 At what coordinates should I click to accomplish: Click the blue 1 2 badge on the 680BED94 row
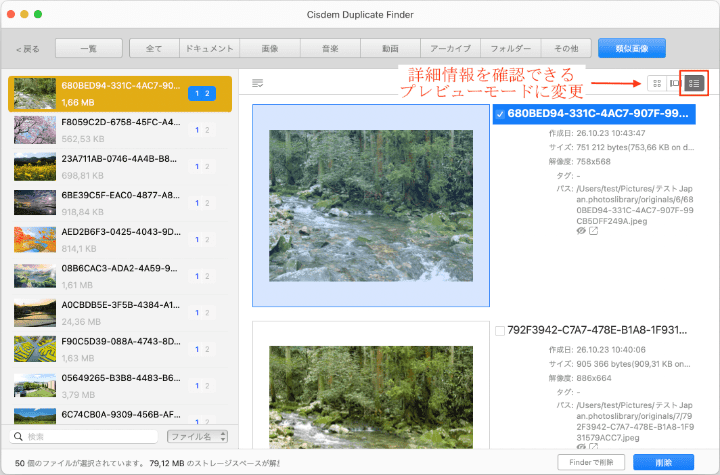pos(202,93)
